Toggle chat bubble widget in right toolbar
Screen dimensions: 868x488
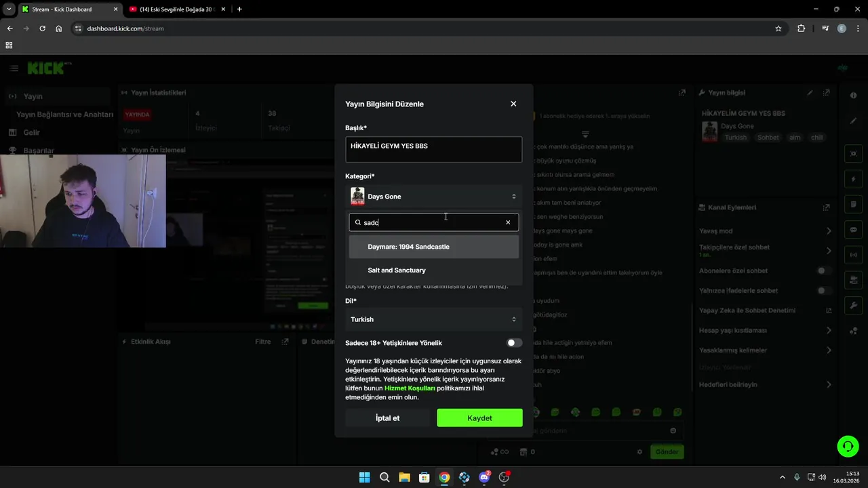(x=853, y=230)
